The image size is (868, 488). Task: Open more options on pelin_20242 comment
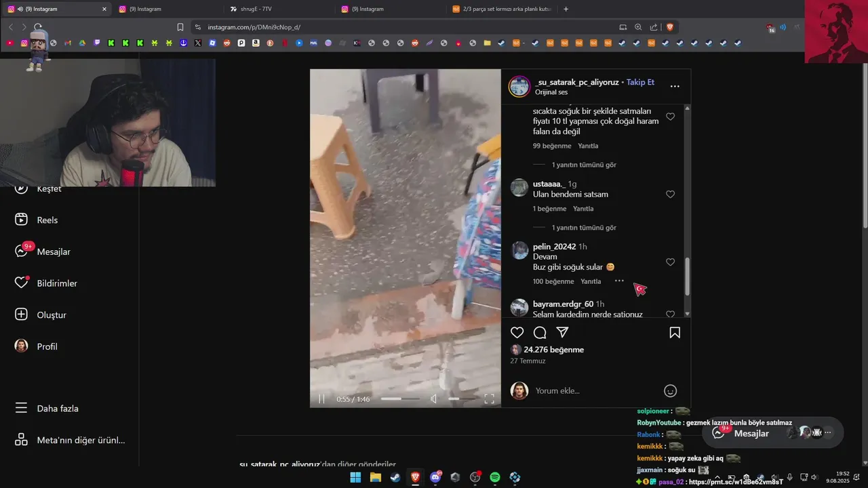coord(619,281)
